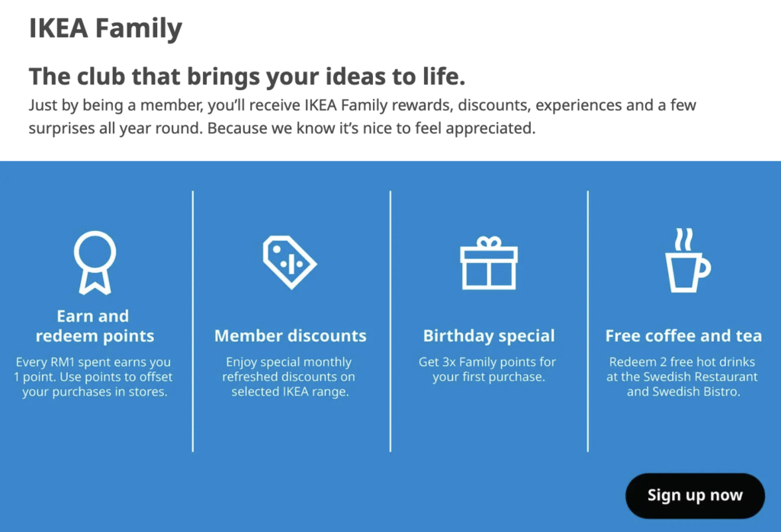Click the Earn and redeem points heading
The height and width of the screenshot is (532, 781).
[x=95, y=326]
